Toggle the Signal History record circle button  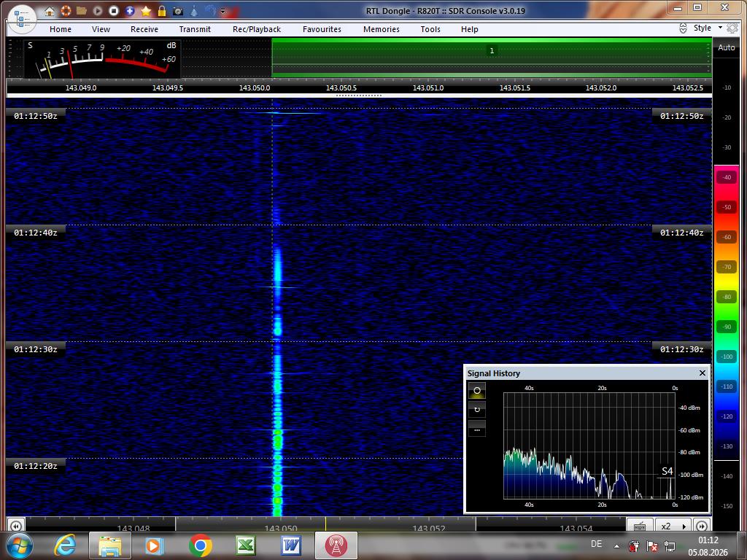(x=477, y=391)
